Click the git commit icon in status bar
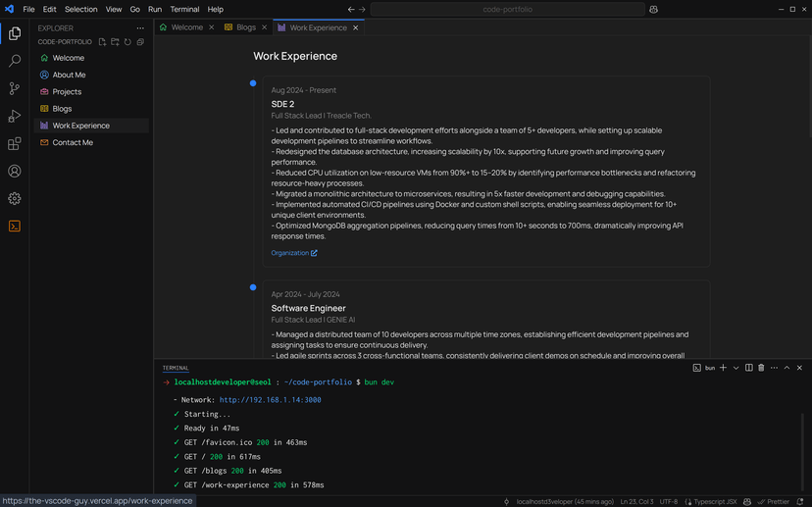 pos(506,501)
